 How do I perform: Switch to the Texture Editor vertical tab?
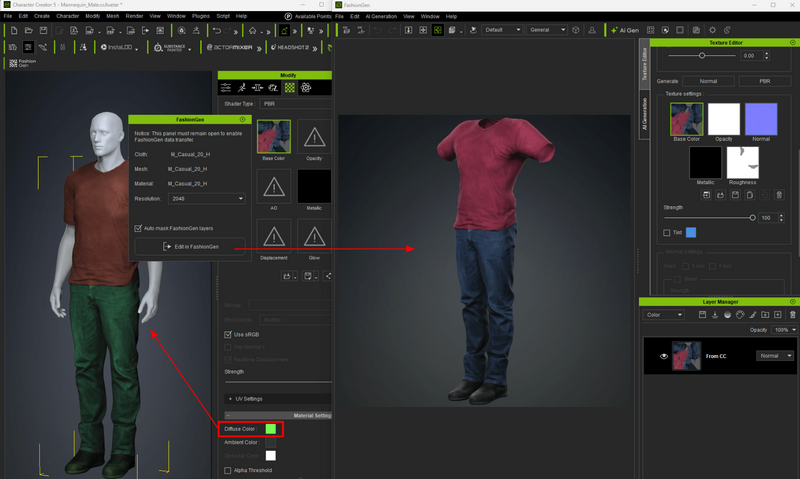[644, 64]
